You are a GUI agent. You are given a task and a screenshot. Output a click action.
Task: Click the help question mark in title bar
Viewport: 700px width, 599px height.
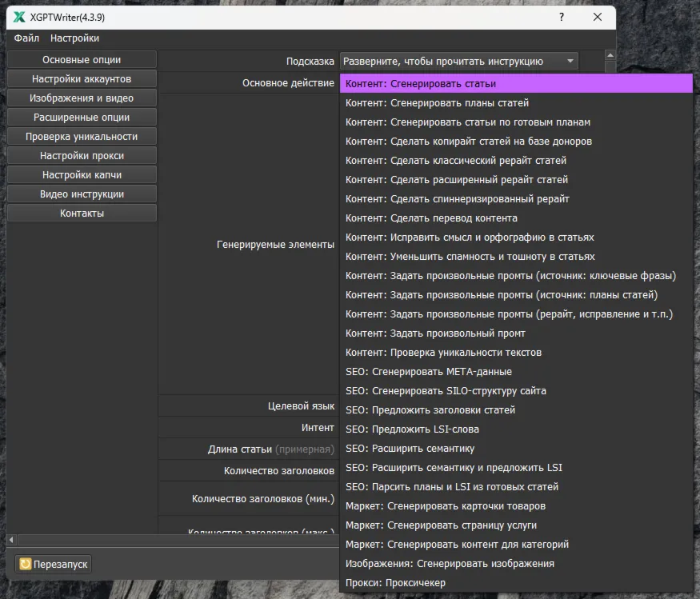click(x=561, y=18)
